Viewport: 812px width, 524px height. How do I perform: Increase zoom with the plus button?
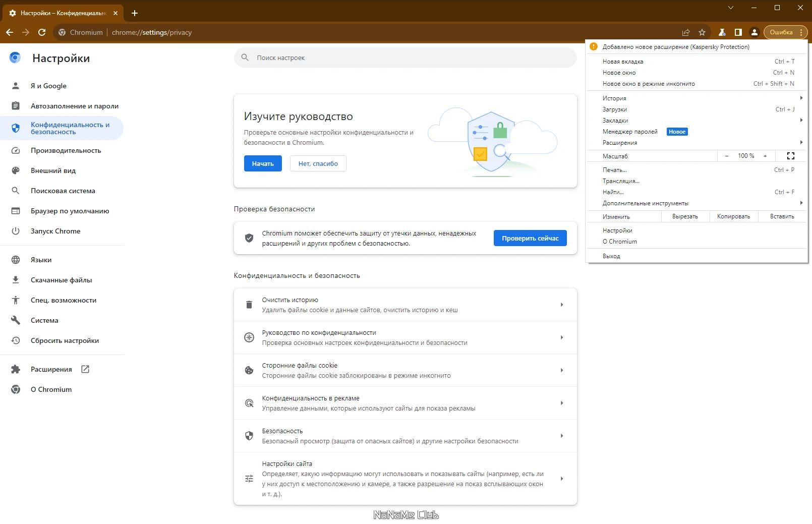coord(765,156)
